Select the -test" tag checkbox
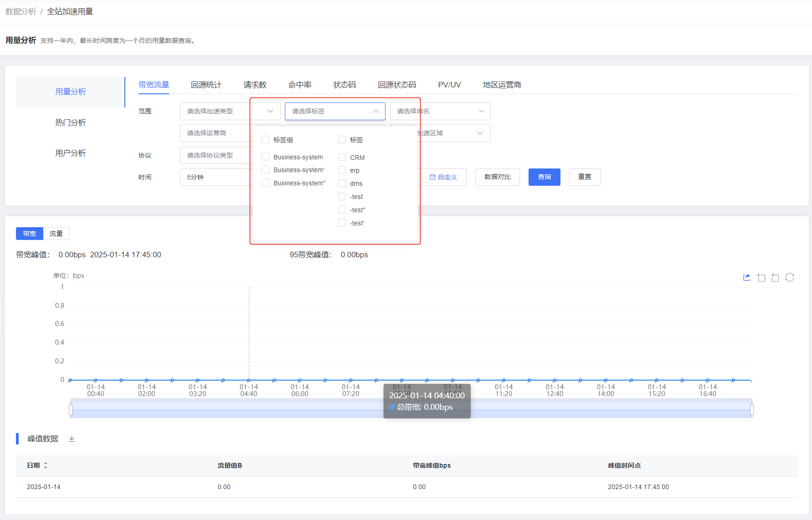The image size is (812, 520). point(342,210)
